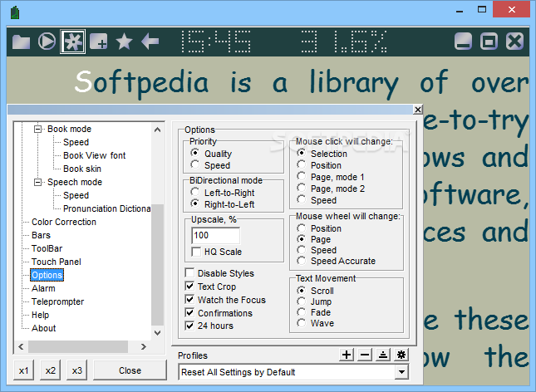This screenshot has width=536, height=392.
Task: Add a profile with the plus button
Action: pos(347,355)
